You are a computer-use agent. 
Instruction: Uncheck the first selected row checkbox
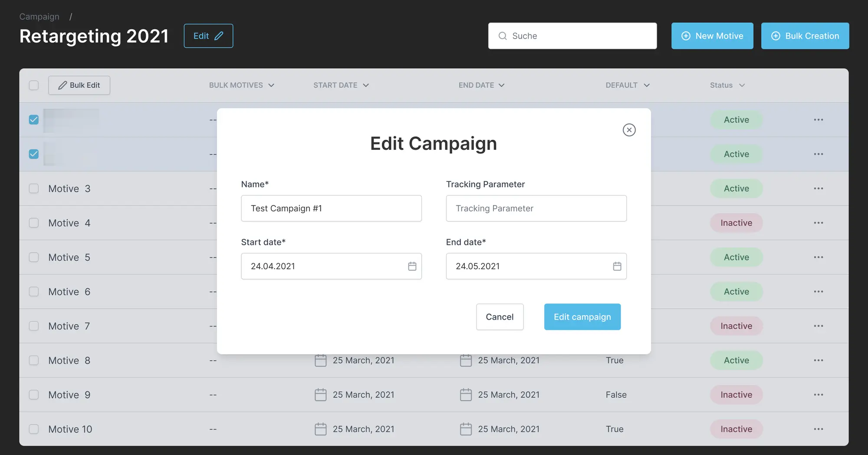(33, 119)
